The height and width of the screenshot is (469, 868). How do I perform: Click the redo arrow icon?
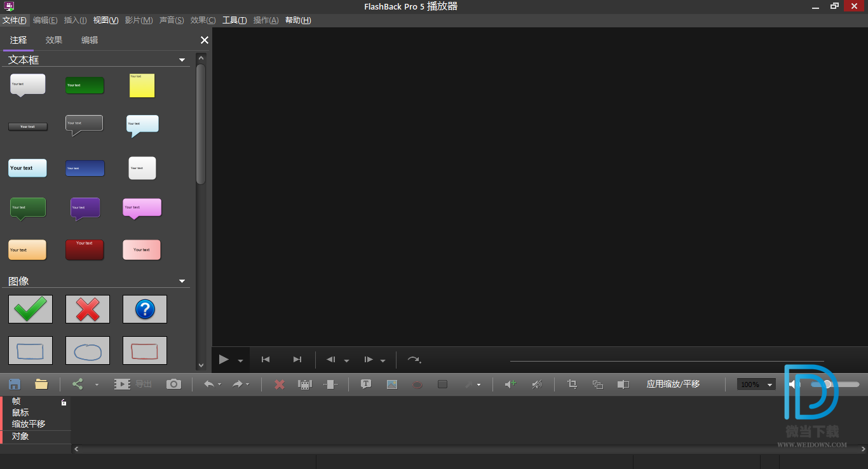click(237, 384)
